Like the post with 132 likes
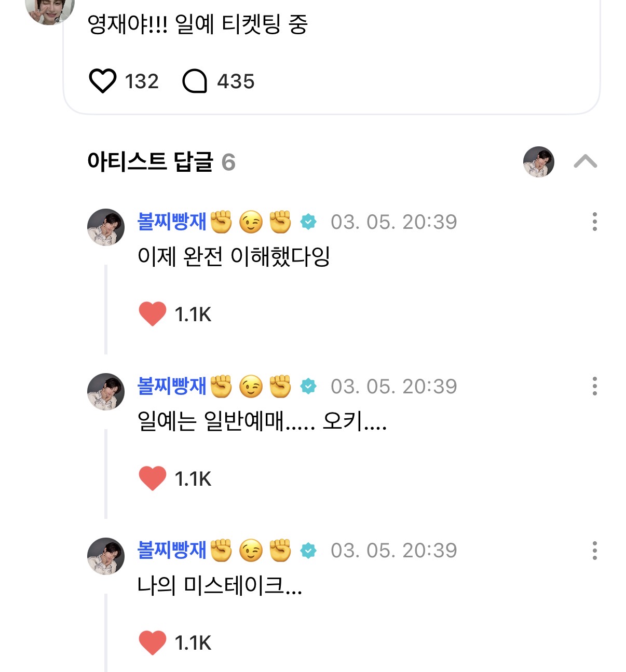The image size is (626, 672). pos(103,81)
